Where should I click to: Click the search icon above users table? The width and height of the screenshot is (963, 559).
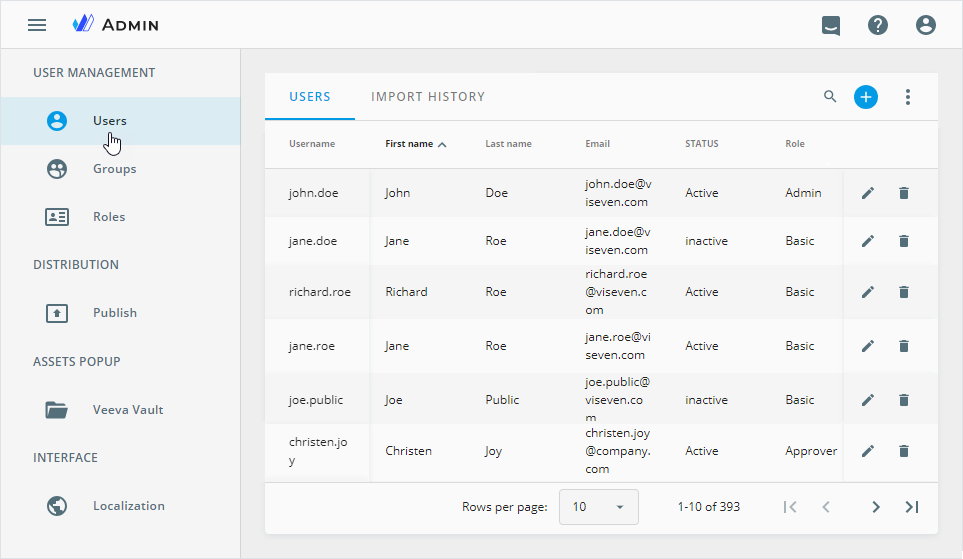[x=830, y=97]
